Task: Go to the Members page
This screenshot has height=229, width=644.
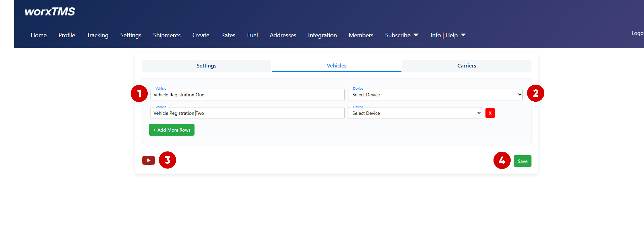Action: tap(361, 35)
